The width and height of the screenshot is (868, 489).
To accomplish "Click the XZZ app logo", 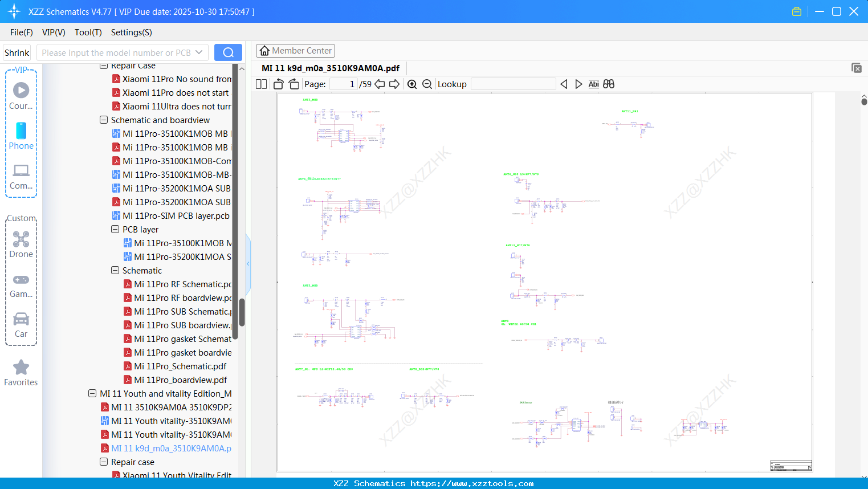I will pos(14,11).
